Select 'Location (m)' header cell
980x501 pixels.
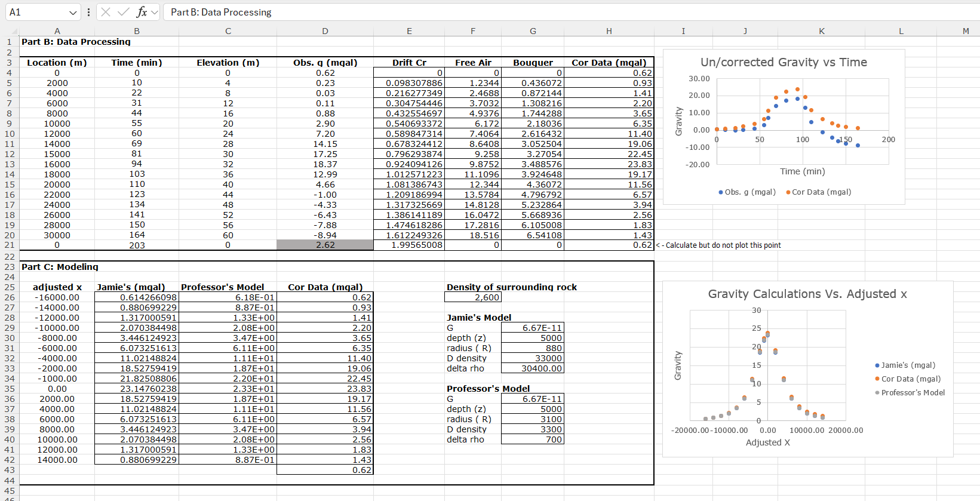click(57, 63)
